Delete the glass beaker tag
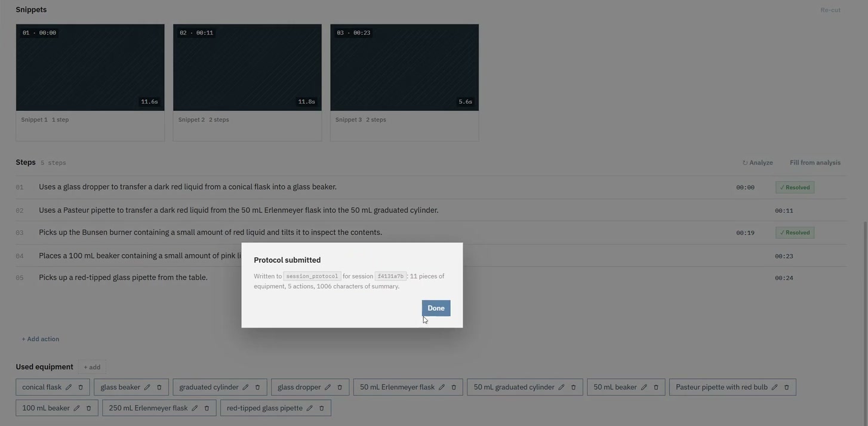This screenshot has width=868, height=426. [x=159, y=387]
